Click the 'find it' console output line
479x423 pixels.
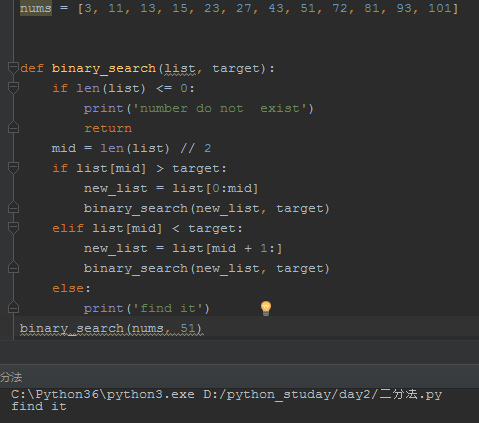click(39, 406)
